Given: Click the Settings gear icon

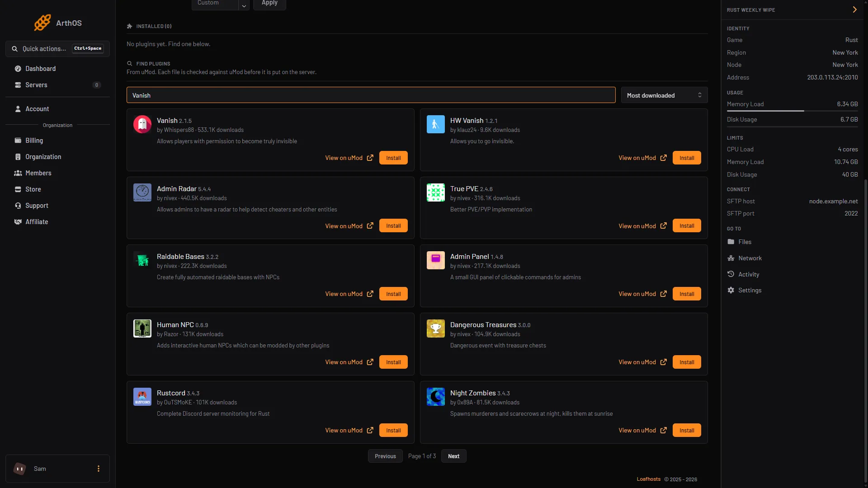Looking at the screenshot, I should pos(731,290).
